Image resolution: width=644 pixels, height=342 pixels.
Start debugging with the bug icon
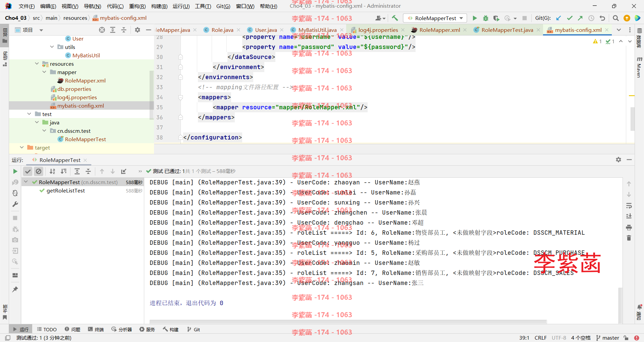click(485, 18)
